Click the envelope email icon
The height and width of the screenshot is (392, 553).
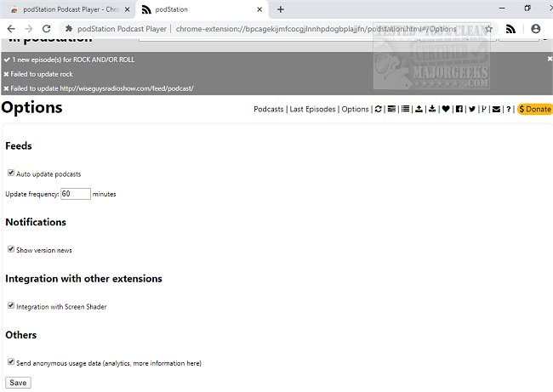496,110
